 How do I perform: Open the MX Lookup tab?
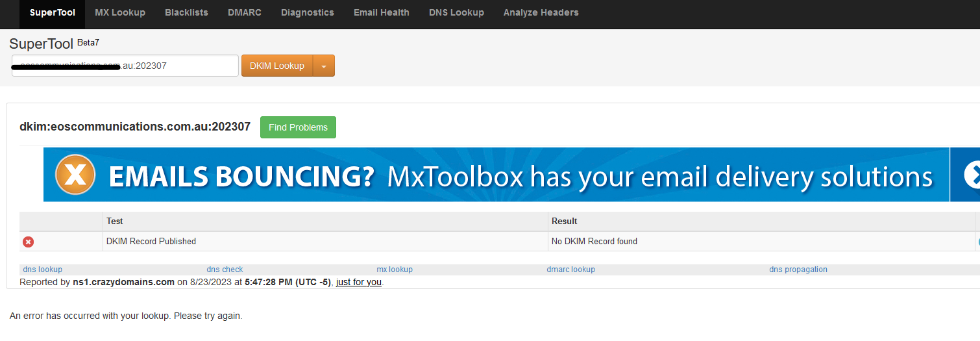click(120, 13)
